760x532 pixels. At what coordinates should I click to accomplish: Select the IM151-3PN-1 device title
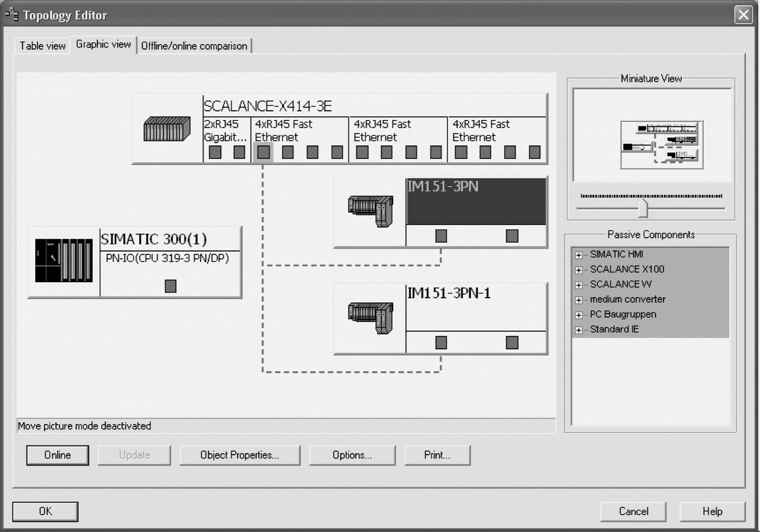pyautogui.click(x=449, y=293)
